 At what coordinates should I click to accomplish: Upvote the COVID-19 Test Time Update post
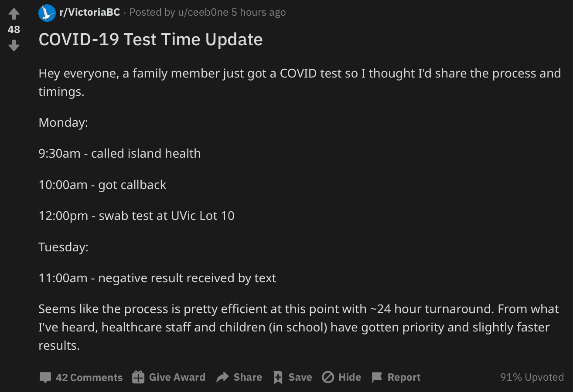click(x=14, y=14)
